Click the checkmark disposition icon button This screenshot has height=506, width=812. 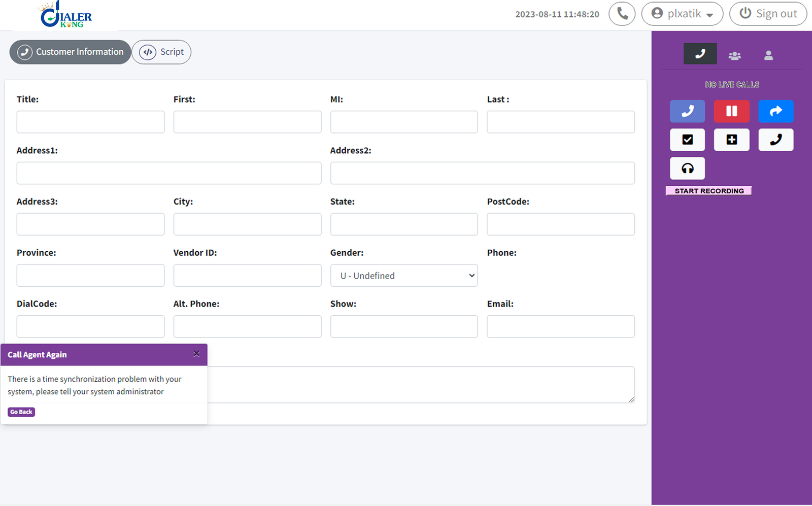point(687,140)
